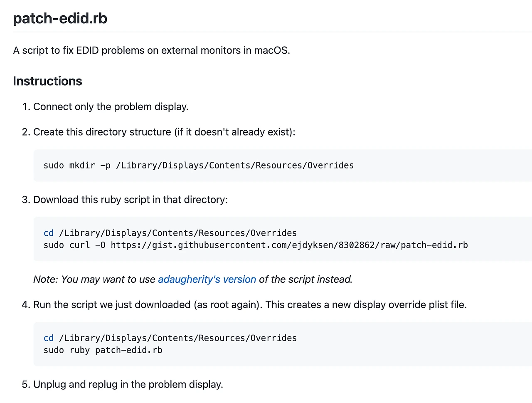
Task: Click 'This creates a new display override plist file'
Action: 366,305
